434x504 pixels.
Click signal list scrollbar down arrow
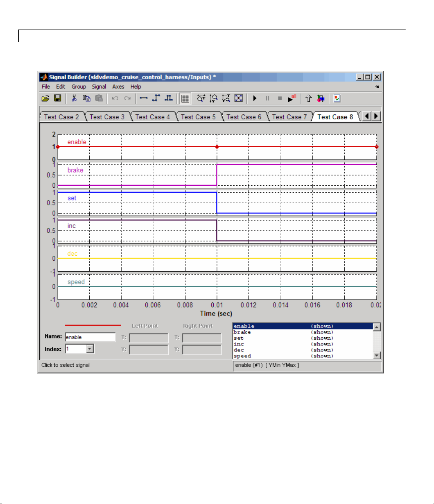(x=376, y=355)
